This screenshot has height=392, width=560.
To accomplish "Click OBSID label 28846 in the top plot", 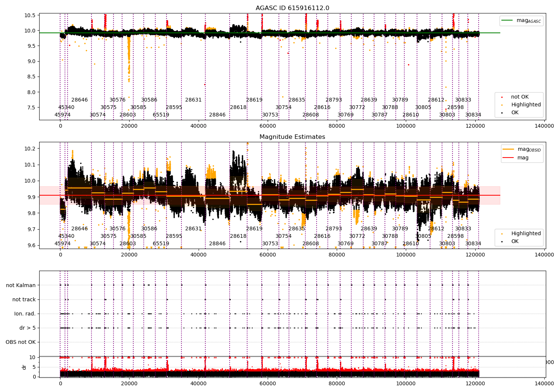I will click(217, 115).
